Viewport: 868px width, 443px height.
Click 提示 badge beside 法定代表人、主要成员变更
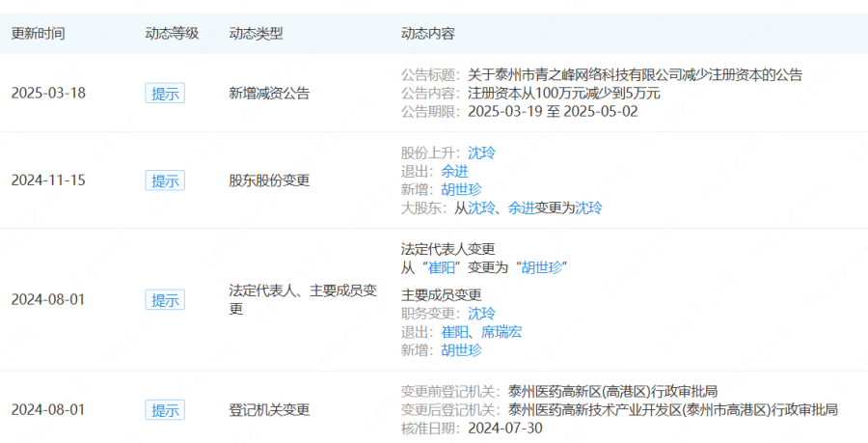click(164, 300)
